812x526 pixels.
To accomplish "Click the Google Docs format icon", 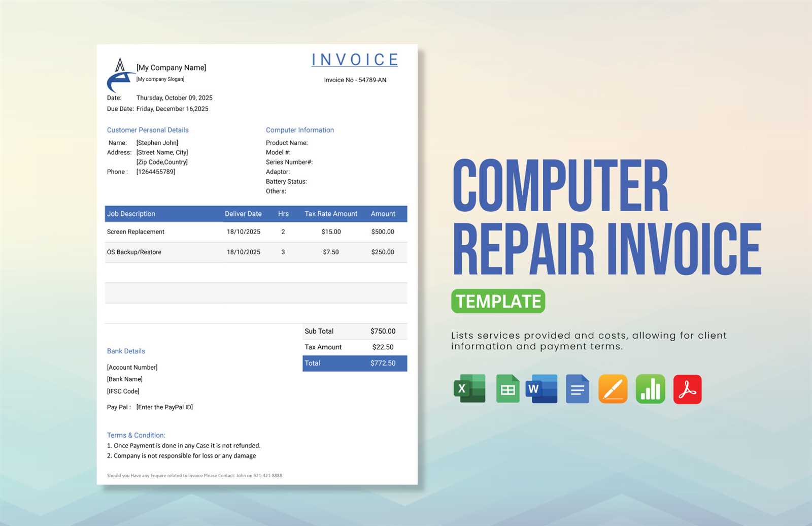I will [578, 389].
